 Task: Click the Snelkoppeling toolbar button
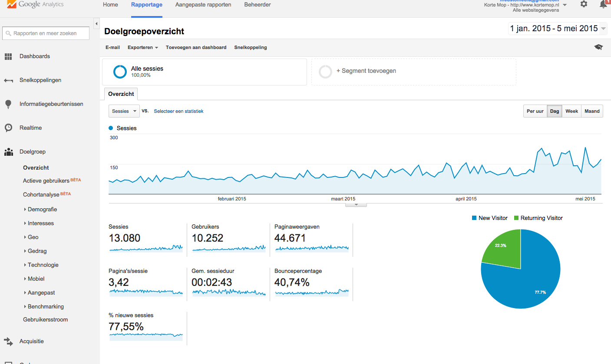(x=251, y=47)
